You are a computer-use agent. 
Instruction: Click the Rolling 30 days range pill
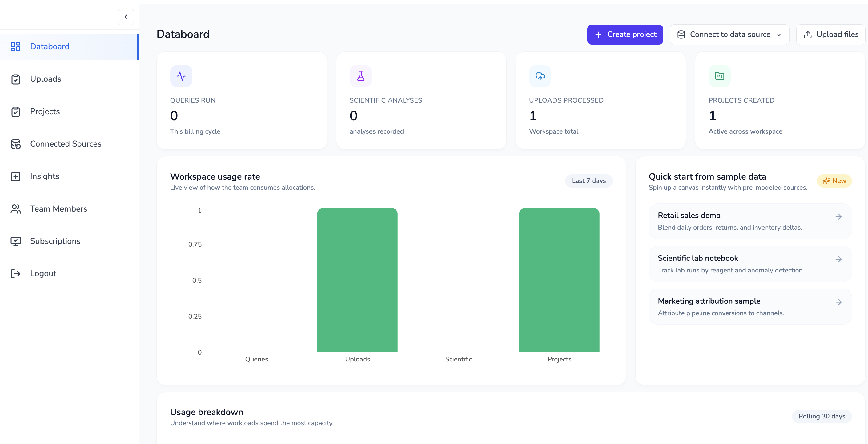tap(821, 416)
